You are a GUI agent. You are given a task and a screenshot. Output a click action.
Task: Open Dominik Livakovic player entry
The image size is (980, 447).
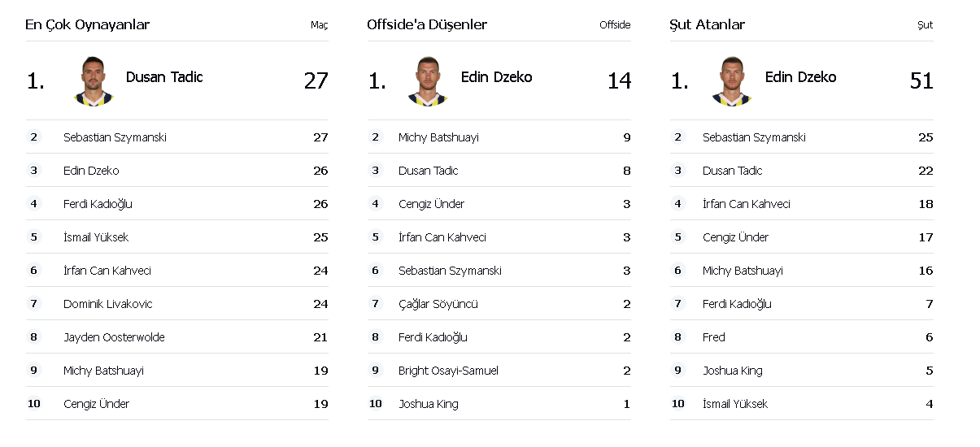click(107, 304)
